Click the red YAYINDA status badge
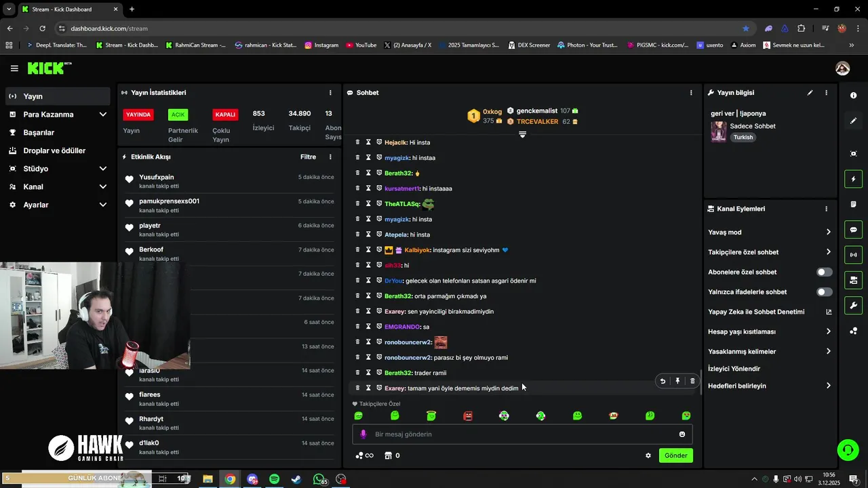 pyautogui.click(x=138, y=115)
